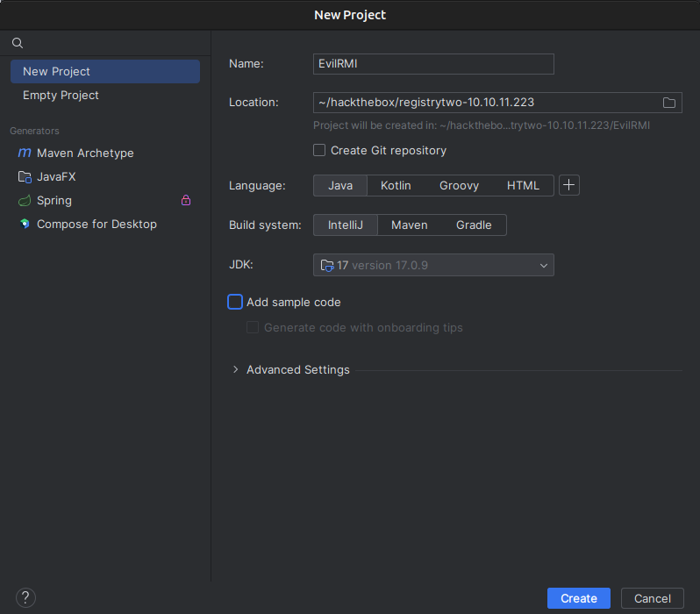Click the project Name text field
This screenshot has height=614, width=700.
433,64
